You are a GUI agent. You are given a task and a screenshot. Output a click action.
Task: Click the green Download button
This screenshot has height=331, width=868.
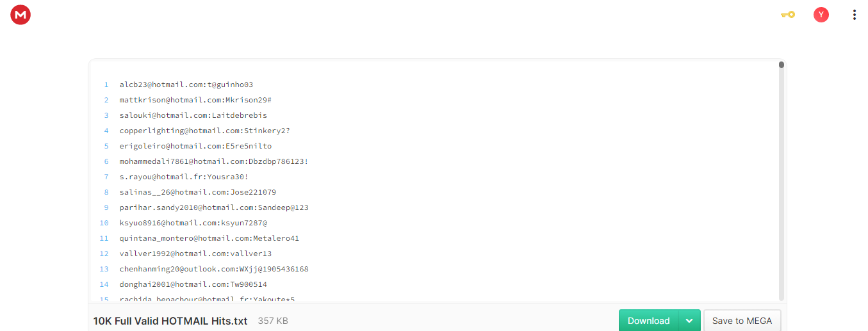(648, 321)
